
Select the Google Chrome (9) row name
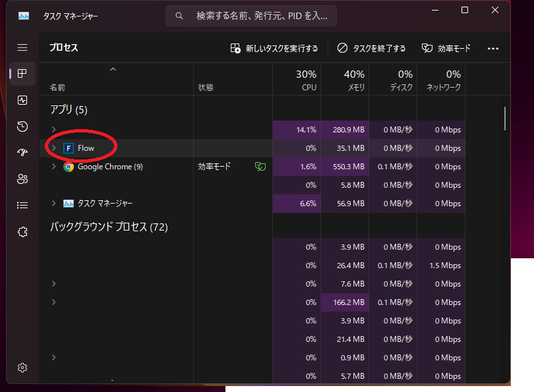(x=110, y=167)
